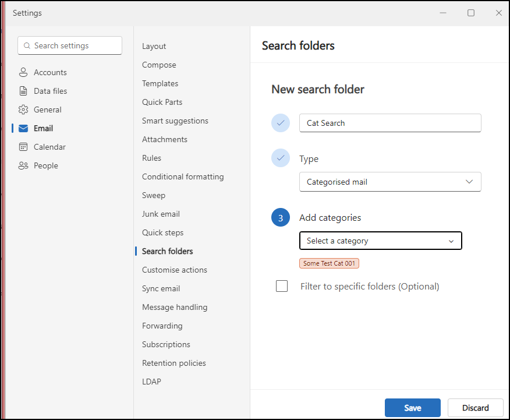Click the Accounts person icon
The height and width of the screenshot is (420, 510).
(23, 72)
